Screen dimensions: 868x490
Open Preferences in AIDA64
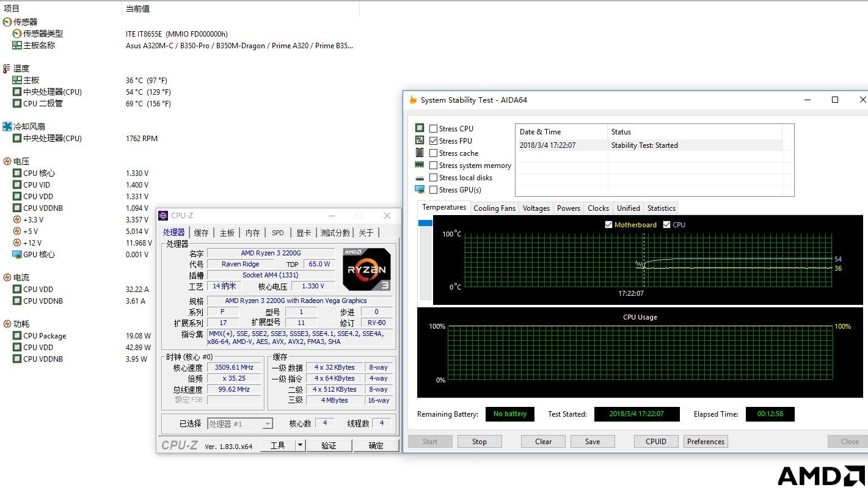[x=706, y=442]
